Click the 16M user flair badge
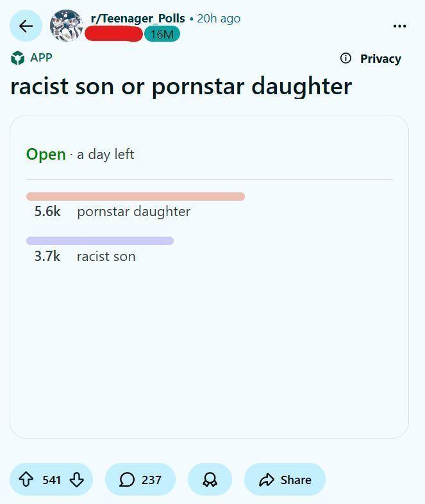 pos(162,34)
